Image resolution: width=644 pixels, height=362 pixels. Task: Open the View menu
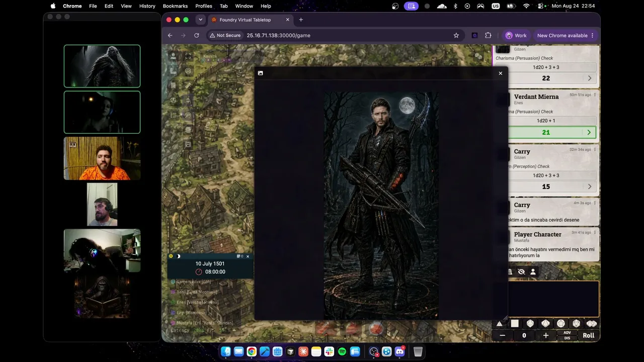126,6
